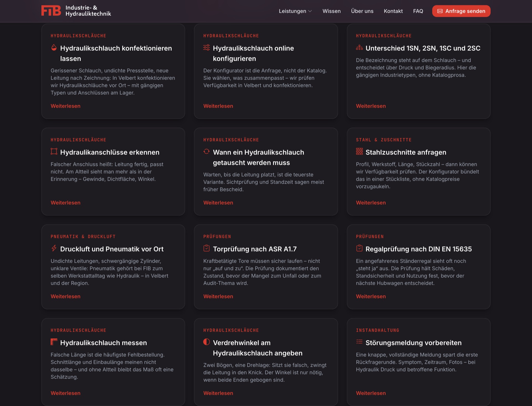
Task: Click Industrie- & Hydrauliktechnik brand text
Action: point(88,11)
